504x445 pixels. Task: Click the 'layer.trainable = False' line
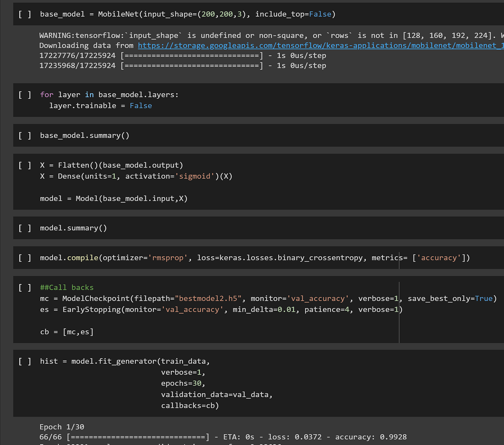[100, 106]
